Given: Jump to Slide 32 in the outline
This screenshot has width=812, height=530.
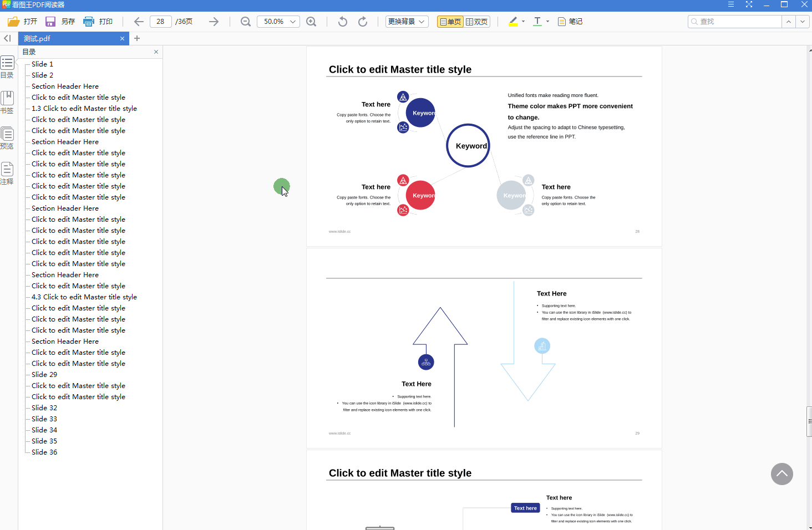Looking at the screenshot, I should click(44, 408).
